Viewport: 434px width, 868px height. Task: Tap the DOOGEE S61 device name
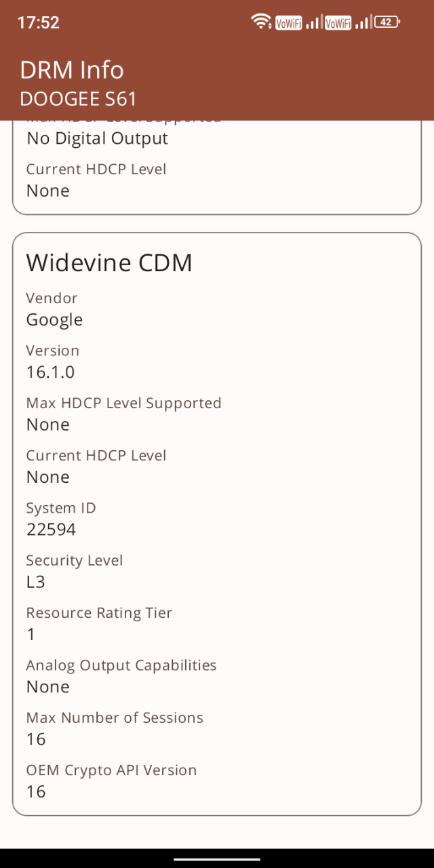(78, 99)
